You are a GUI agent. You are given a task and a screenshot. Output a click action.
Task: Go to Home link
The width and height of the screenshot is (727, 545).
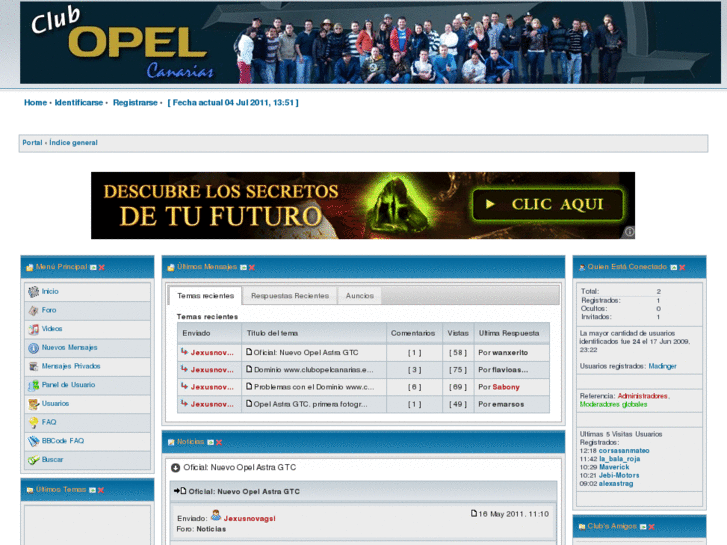tap(35, 103)
